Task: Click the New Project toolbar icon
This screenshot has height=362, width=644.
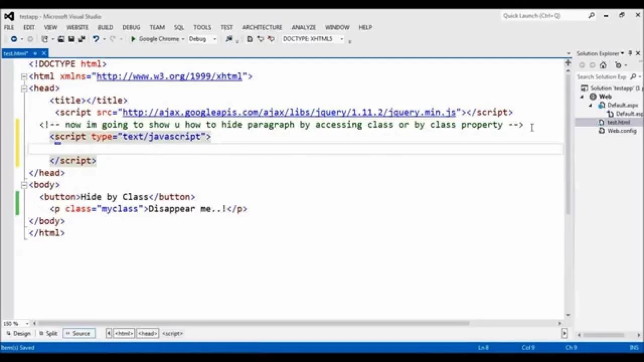Action: tap(45, 39)
